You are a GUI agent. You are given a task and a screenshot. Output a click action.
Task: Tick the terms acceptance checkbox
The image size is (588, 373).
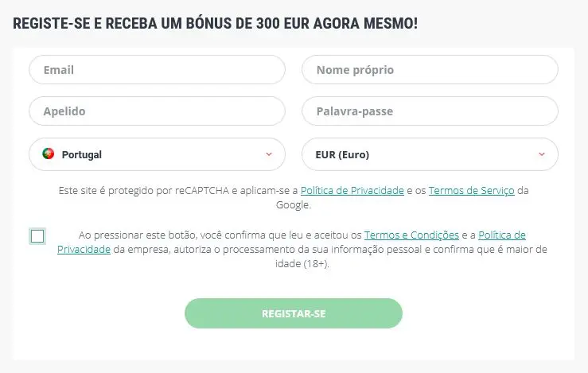[37, 236]
